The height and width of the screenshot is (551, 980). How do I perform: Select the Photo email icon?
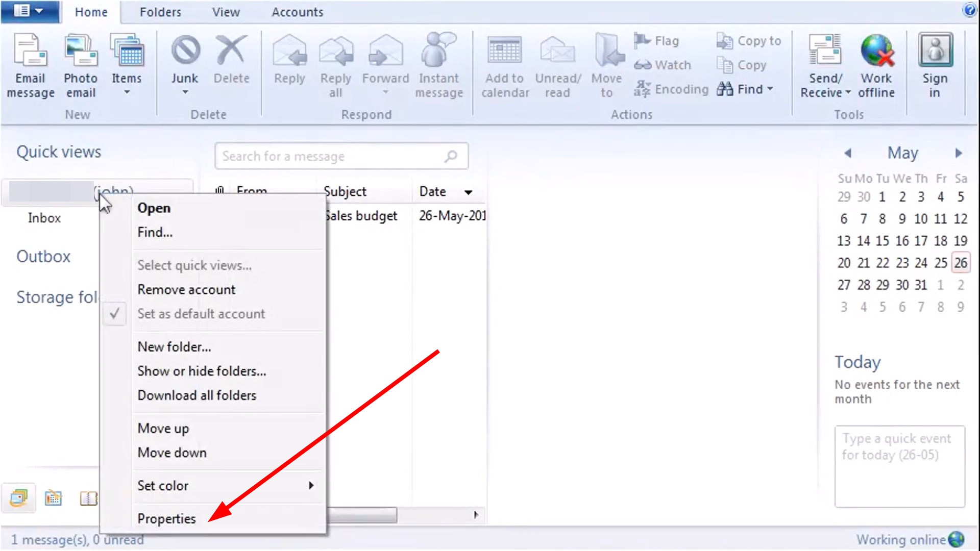coord(80,65)
